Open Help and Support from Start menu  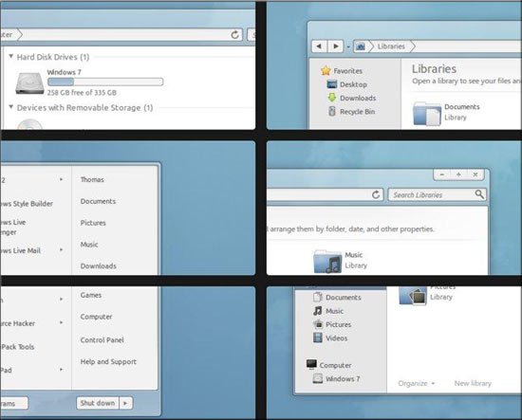tap(108, 361)
